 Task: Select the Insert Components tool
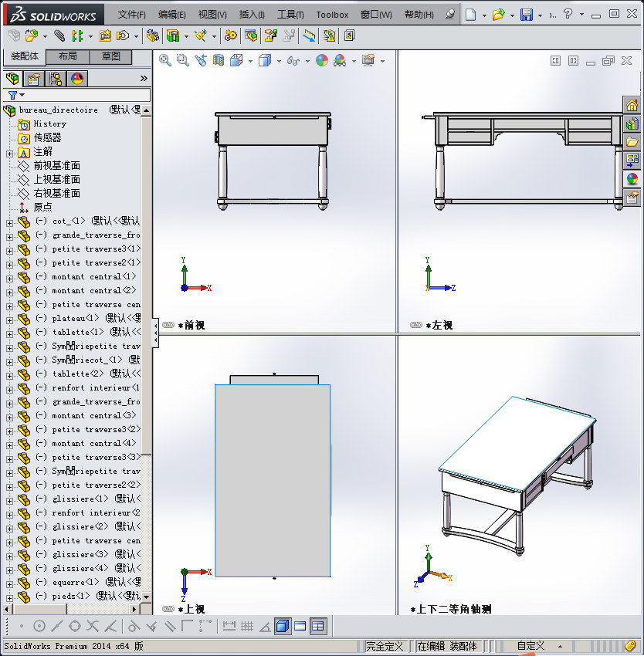(x=32, y=35)
